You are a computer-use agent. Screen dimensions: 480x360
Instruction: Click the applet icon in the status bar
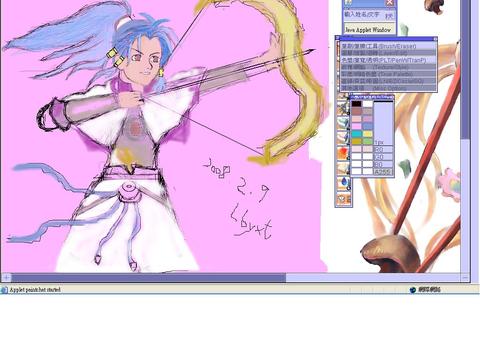(x=4, y=290)
